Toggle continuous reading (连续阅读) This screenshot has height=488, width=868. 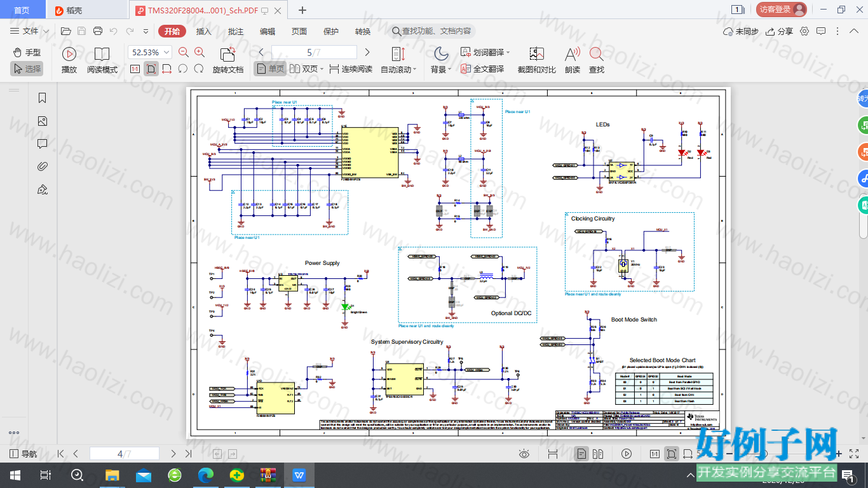351,69
